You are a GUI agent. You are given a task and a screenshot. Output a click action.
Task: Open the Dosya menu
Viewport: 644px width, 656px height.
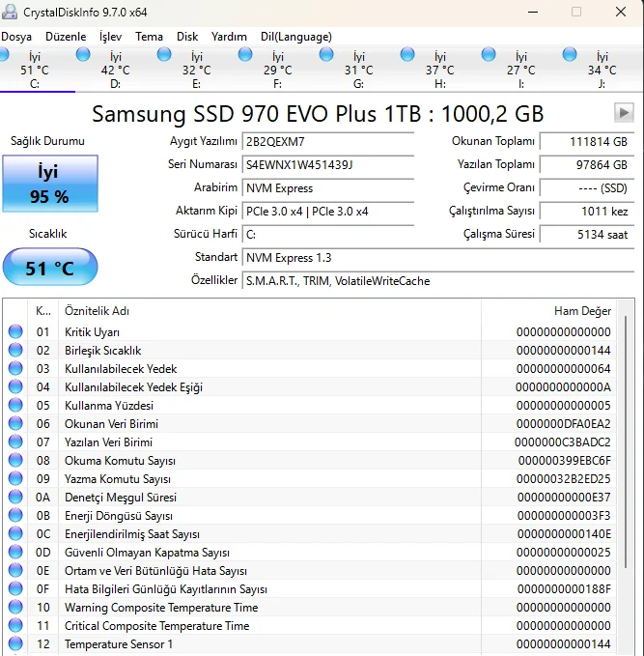(16, 37)
